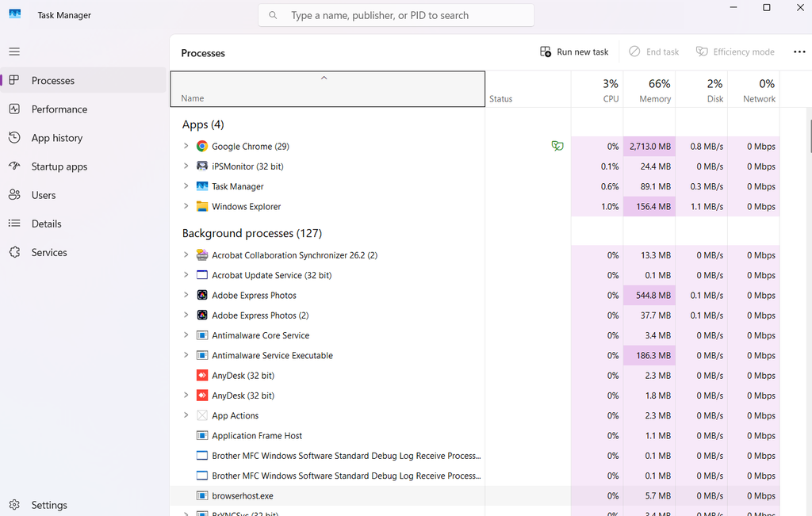Screen dimensions: 812x516
Task: Sort by the Disk column header
Action: tap(702, 89)
